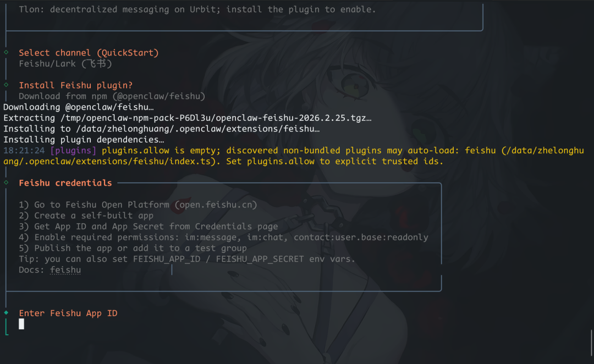Viewport: 594px width, 364px height.
Task: Click the 'Select channel (QuickStart)' prompt heading
Action: point(89,53)
